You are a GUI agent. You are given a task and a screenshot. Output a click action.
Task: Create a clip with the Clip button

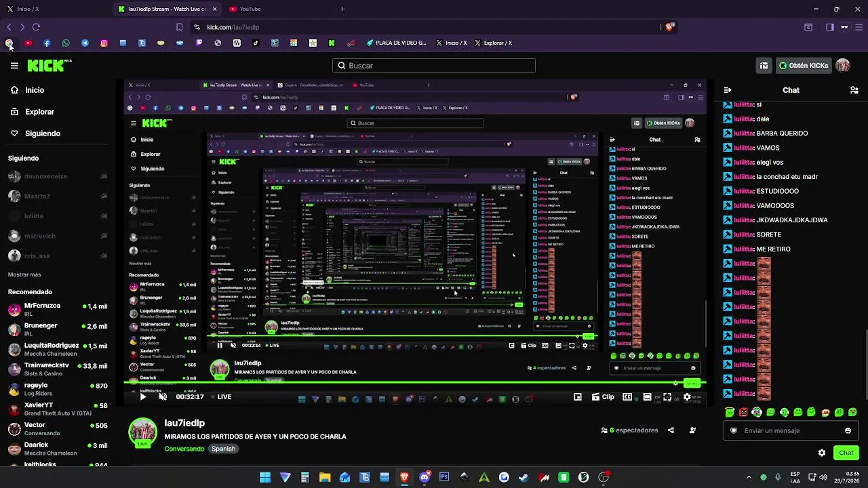pos(603,397)
